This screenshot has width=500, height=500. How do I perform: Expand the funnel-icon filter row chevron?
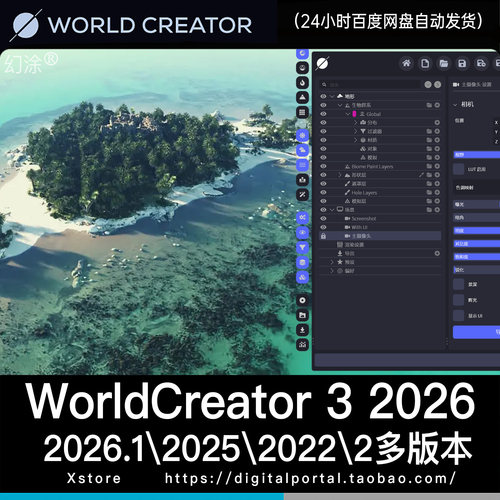[356, 131]
